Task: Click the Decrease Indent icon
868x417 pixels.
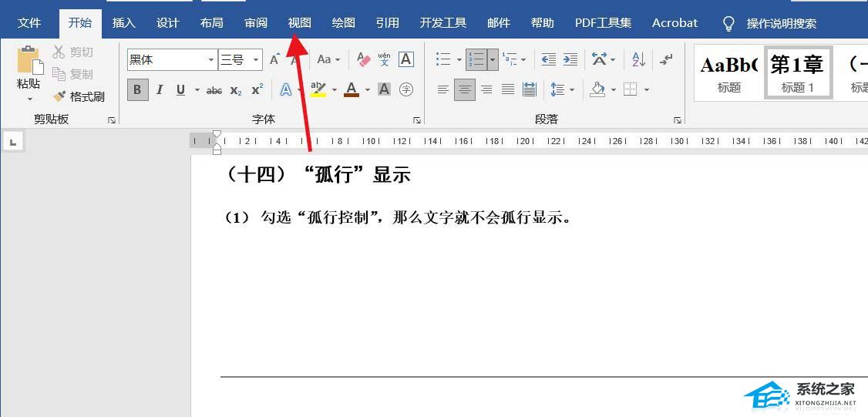Action: click(549, 59)
